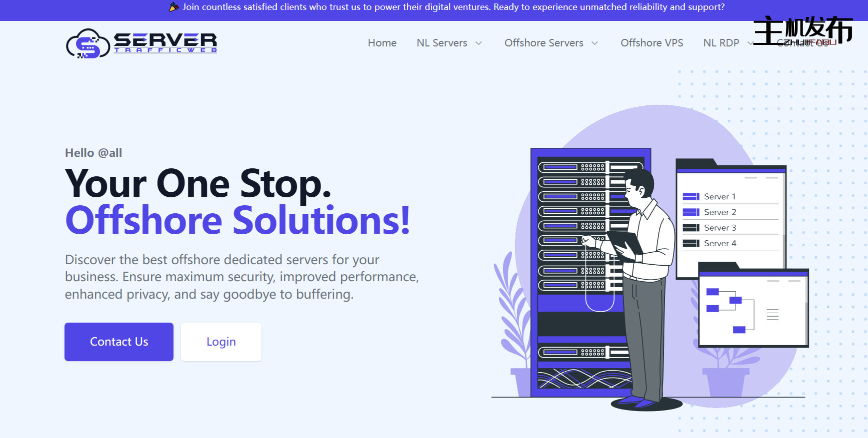This screenshot has height=438, width=868.
Task: Expand the NL RDP dropdown chevron
Action: click(x=749, y=43)
